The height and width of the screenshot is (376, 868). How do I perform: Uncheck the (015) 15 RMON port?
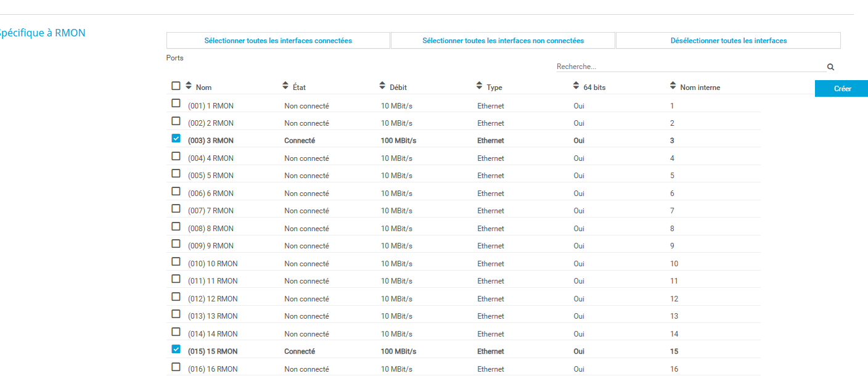tap(176, 349)
